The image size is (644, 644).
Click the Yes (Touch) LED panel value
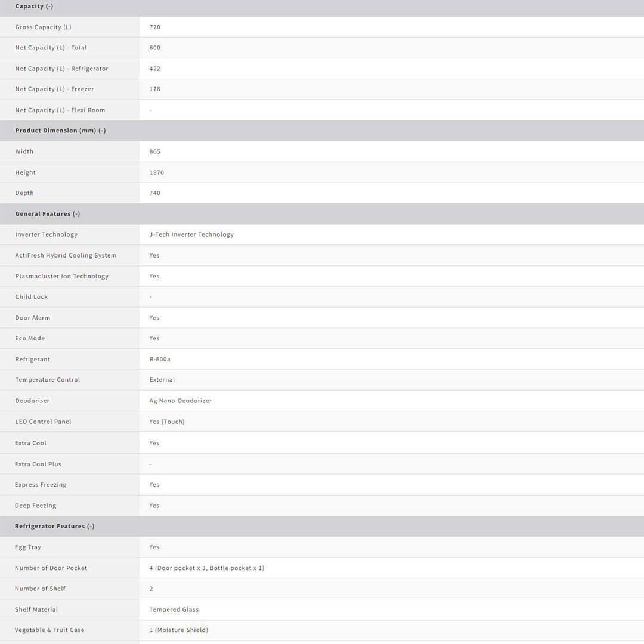coord(167,422)
